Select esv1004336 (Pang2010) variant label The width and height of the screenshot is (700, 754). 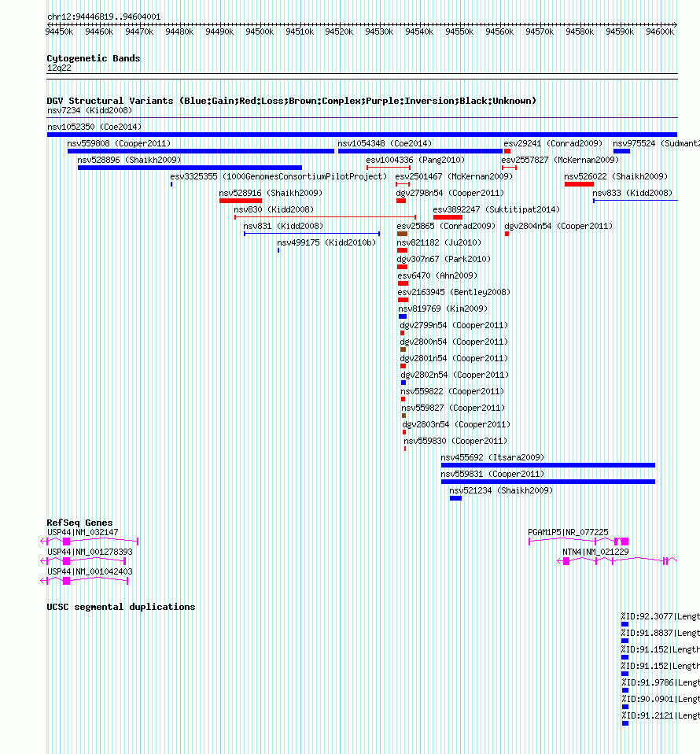point(415,160)
